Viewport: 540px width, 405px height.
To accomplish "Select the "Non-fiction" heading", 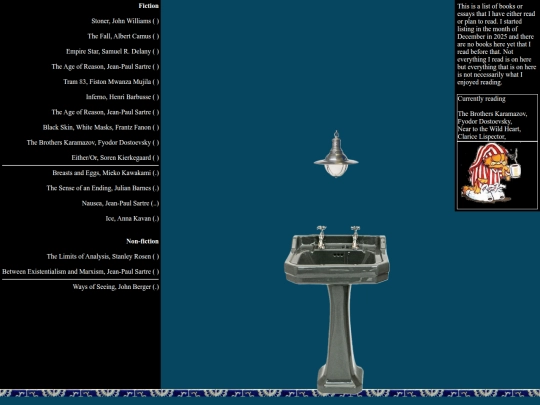I will pos(143,241).
